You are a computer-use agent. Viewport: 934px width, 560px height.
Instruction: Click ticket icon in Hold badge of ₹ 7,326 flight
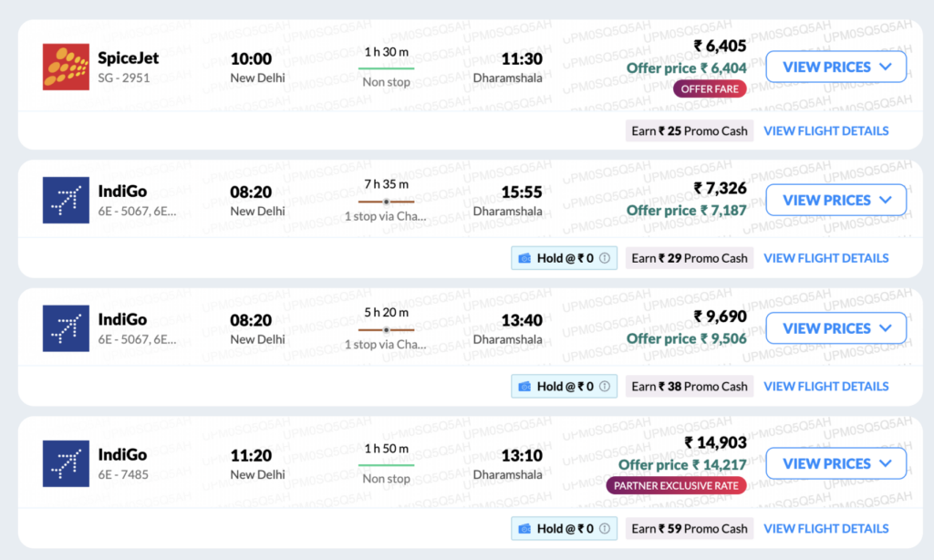524,258
